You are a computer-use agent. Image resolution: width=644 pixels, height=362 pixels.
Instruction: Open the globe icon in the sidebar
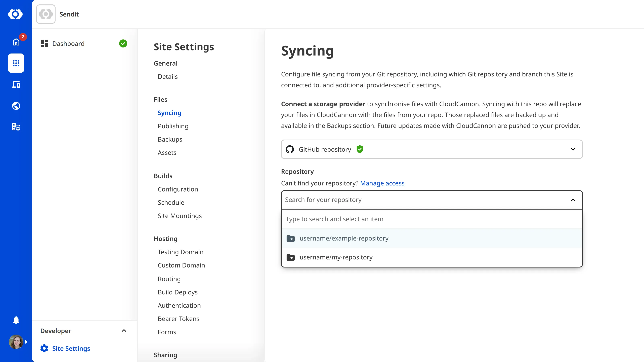pyautogui.click(x=16, y=106)
